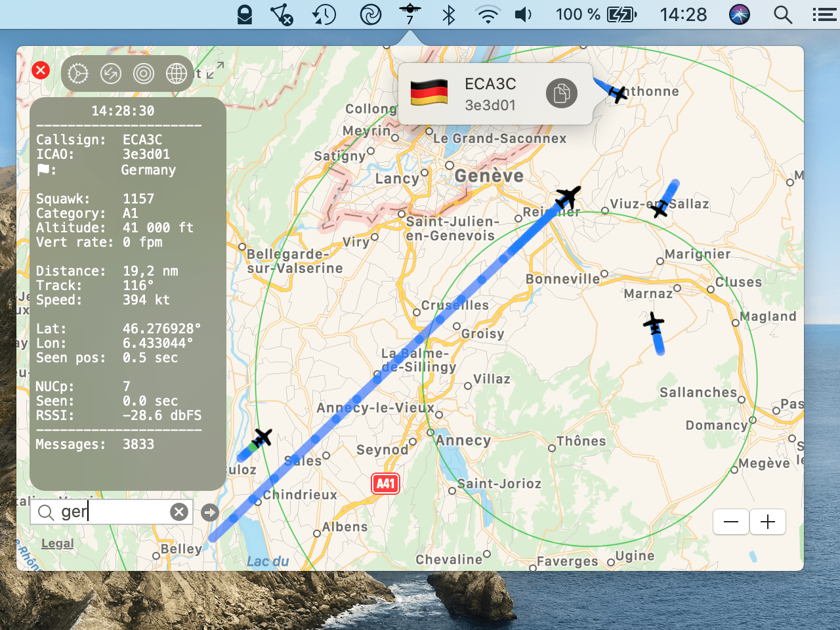Select the aircraft icon near Culoz
The image size is (840, 630).
tap(261, 438)
